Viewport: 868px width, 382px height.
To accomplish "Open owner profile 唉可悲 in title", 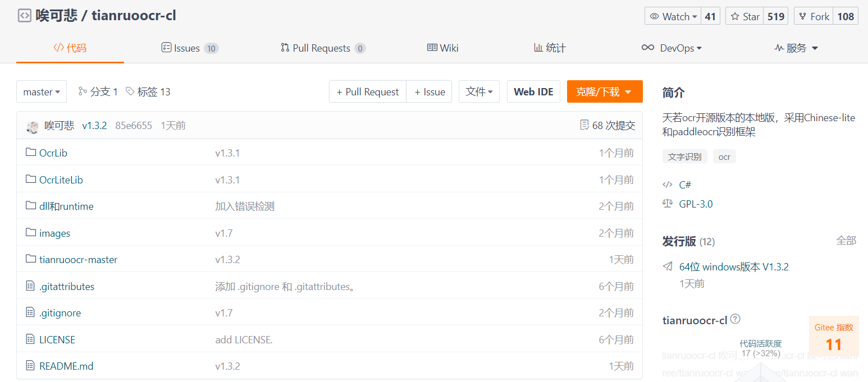I will tap(56, 16).
